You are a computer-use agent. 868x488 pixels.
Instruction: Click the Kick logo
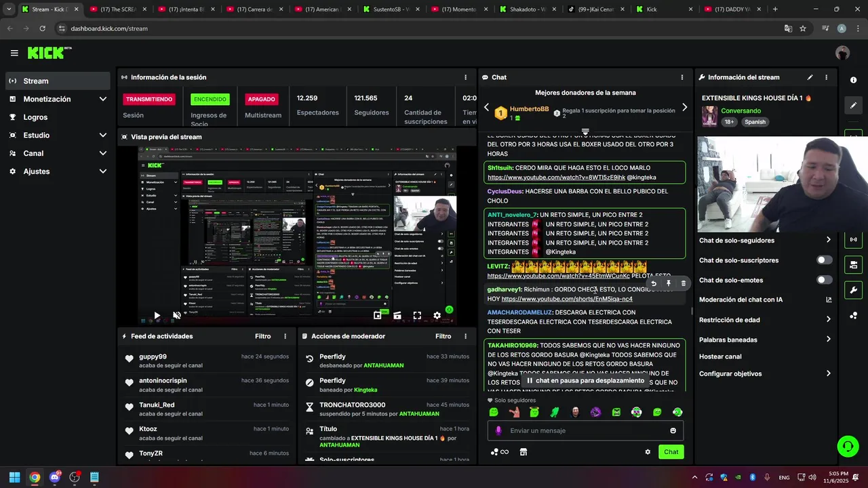click(x=49, y=53)
